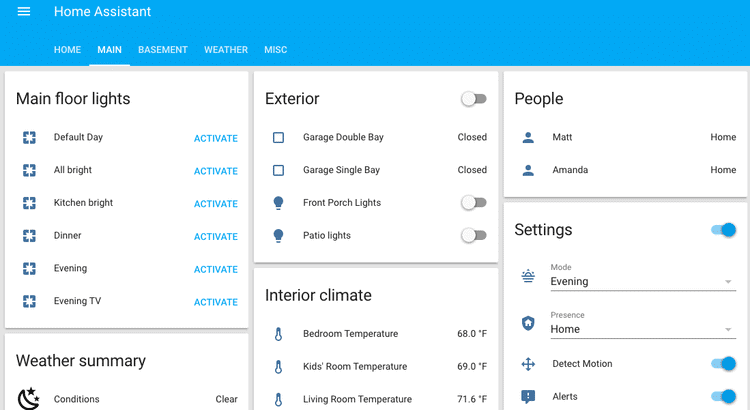Click the Clear conditions value
This screenshot has height=410, width=750.
[226, 399]
